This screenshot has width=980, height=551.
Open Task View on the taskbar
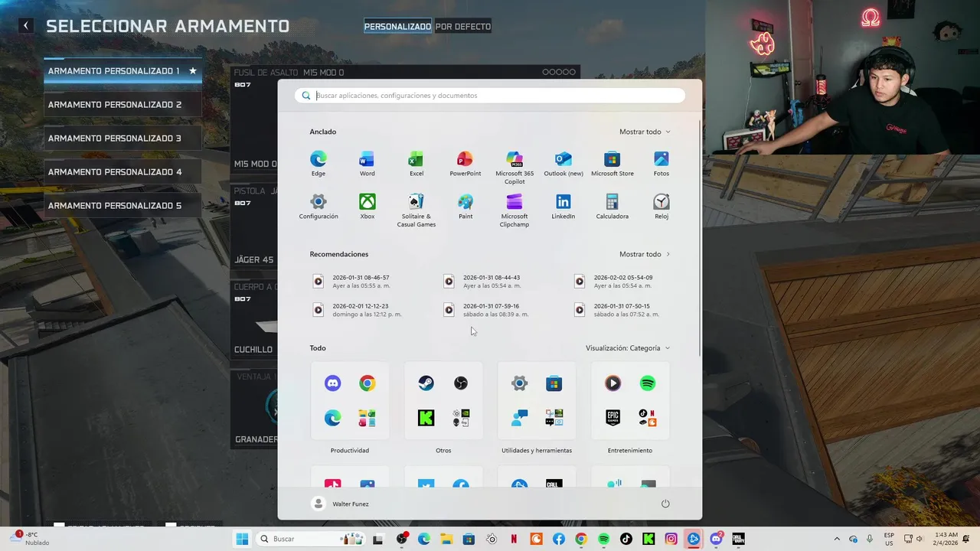click(377, 539)
